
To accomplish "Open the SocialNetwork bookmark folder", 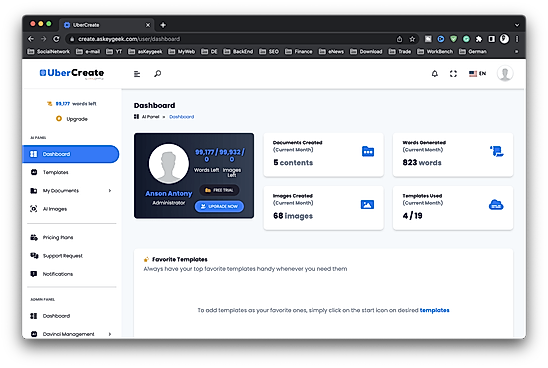I will (x=49, y=52).
